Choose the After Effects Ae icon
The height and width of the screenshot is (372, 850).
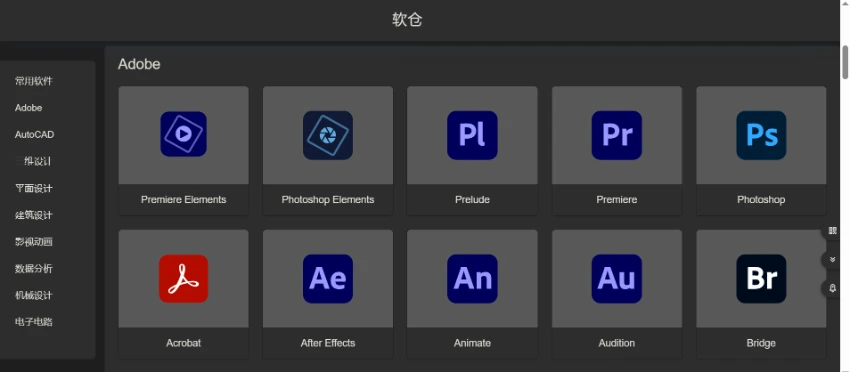(327, 279)
